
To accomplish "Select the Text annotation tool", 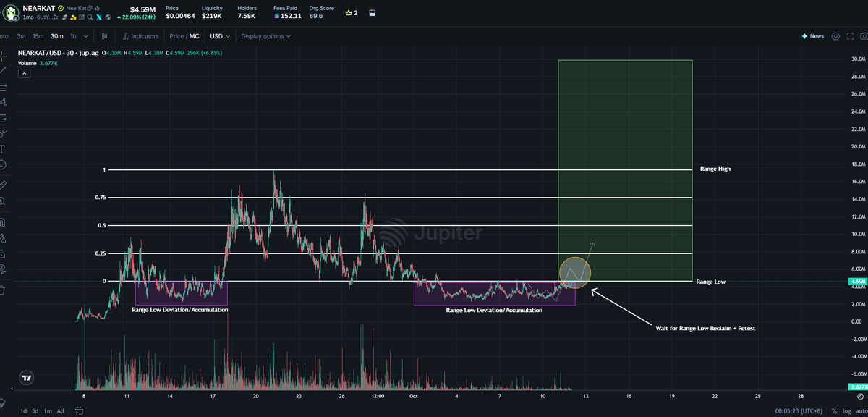I will (3, 149).
